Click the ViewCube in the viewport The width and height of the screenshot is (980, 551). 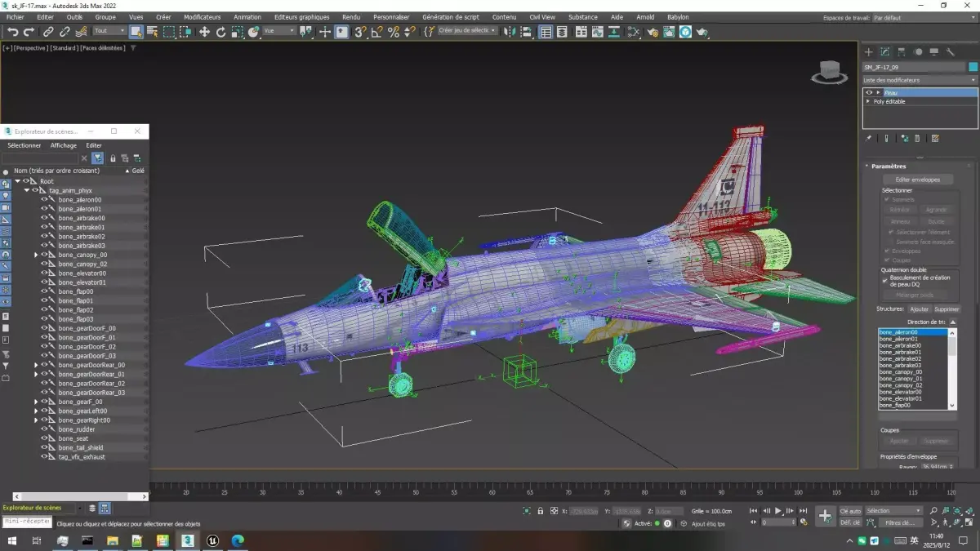829,72
